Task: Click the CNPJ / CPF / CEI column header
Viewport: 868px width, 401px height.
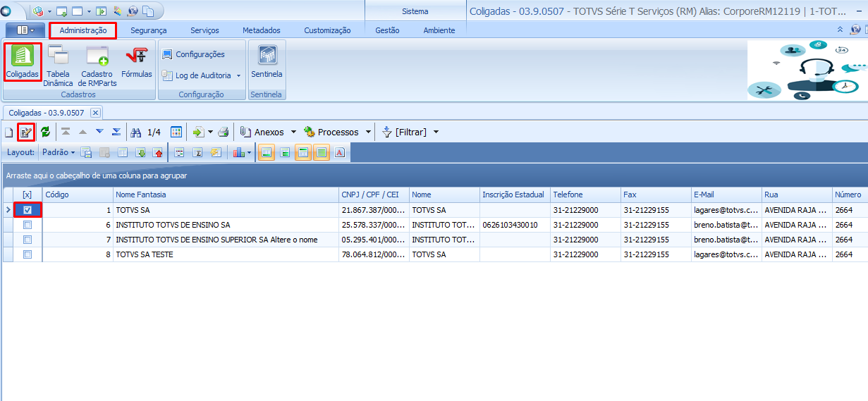Action: coord(374,195)
